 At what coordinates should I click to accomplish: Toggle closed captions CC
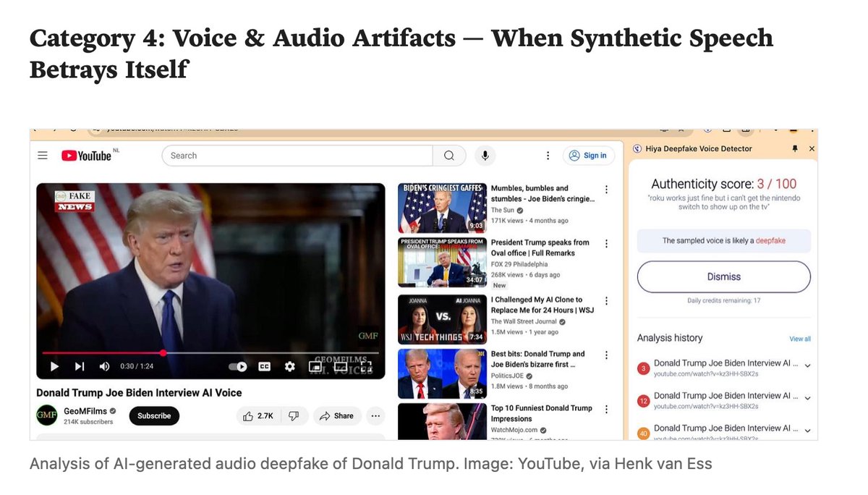265,366
